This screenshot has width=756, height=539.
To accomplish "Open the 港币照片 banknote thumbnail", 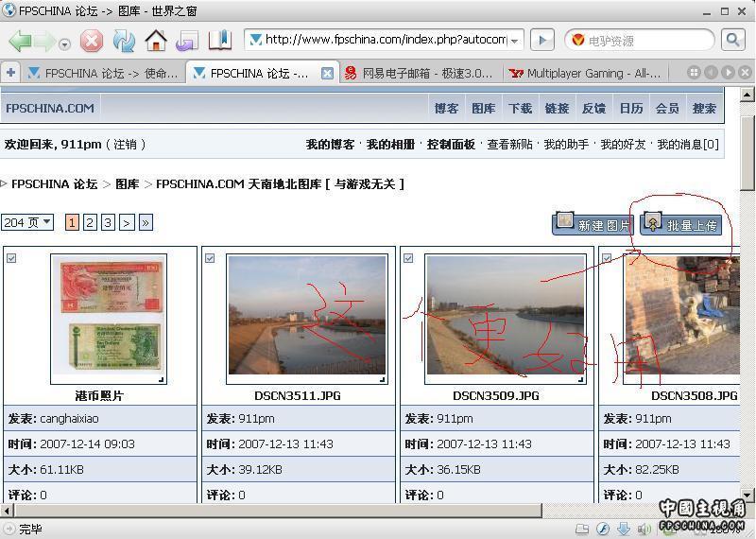I will (109, 319).
